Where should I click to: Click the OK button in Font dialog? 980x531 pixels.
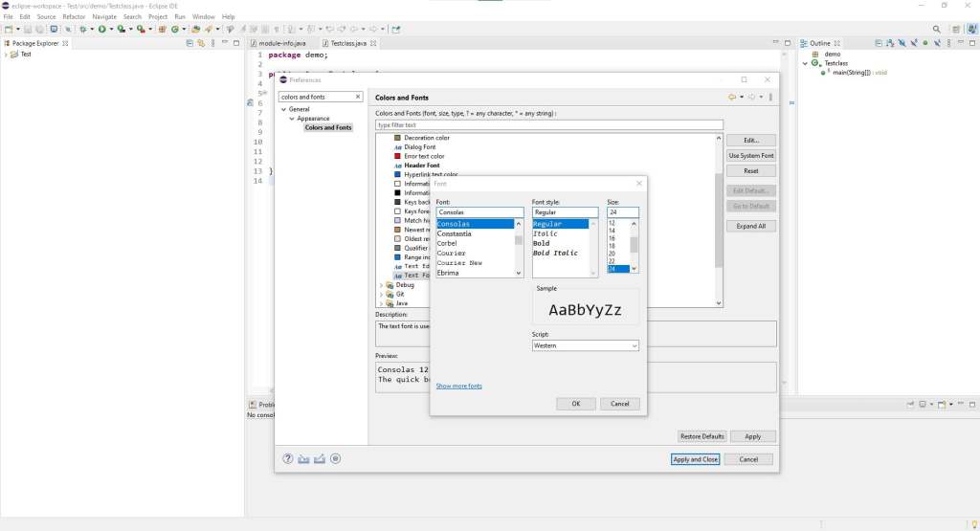tap(575, 404)
